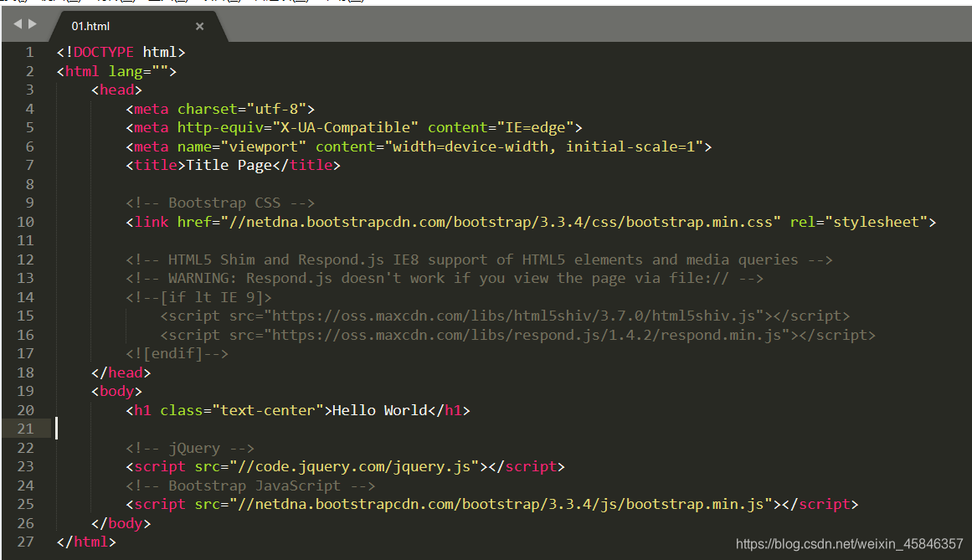Click line number 25 in the gutter
Image resolution: width=972 pixels, height=560 pixels.
point(25,504)
